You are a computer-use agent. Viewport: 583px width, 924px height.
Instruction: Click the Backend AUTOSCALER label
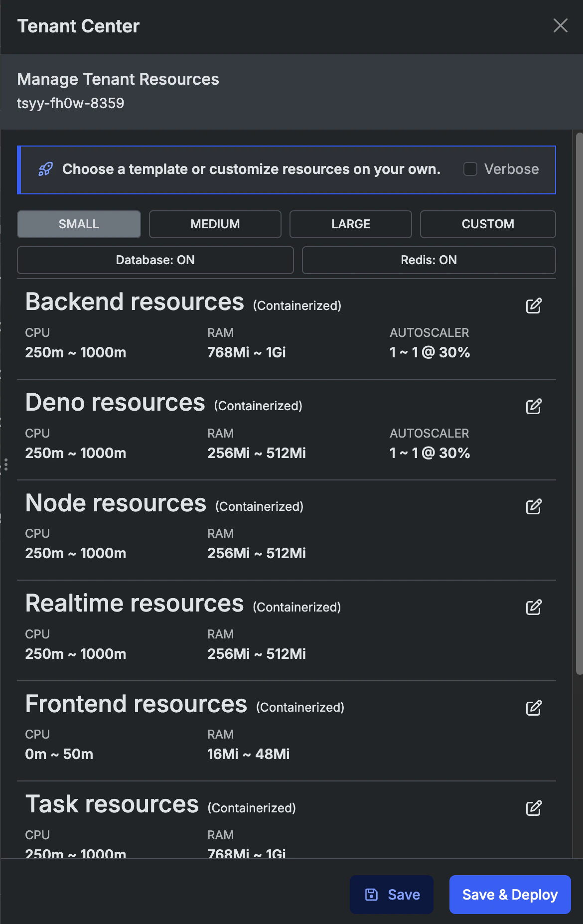click(x=430, y=332)
